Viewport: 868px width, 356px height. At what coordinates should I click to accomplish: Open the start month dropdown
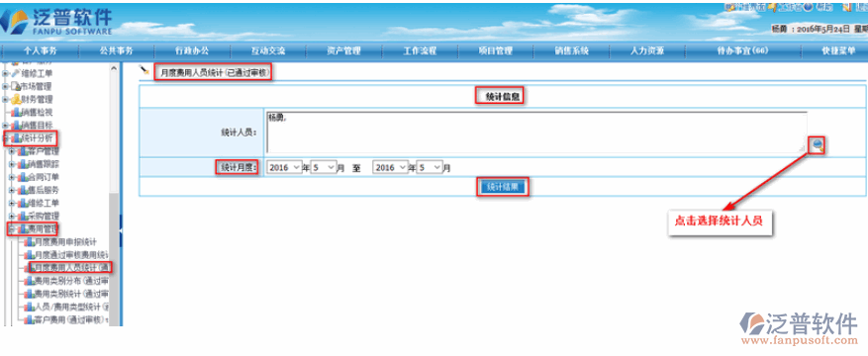pyautogui.click(x=324, y=167)
